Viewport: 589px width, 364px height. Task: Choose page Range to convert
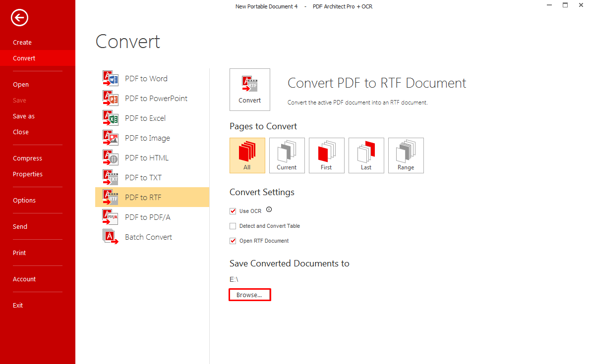pyautogui.click(x=406, y=156)
